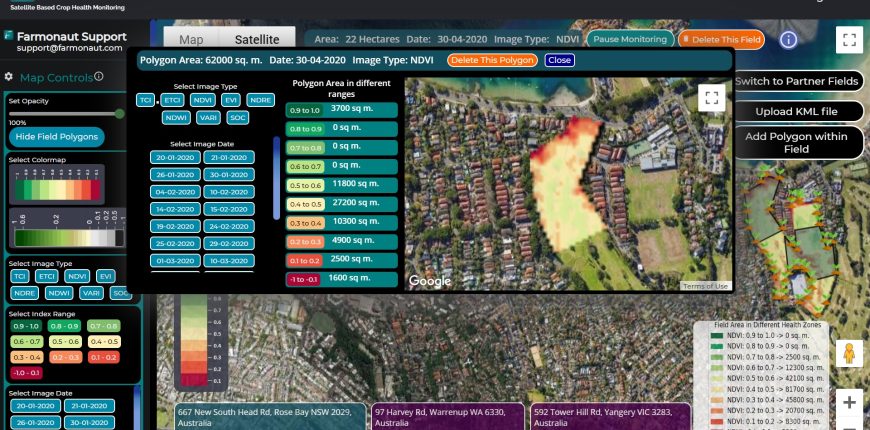Viewport: 870px width, 430px height.
Task: Pick sidebar date 26-01-2020
Action: click(x=36, y=423)
